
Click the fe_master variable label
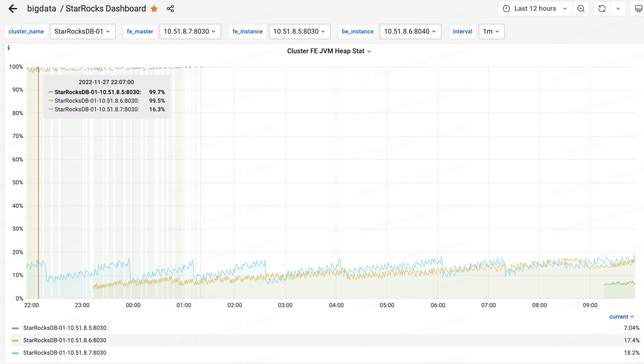[x=140, y=32]
